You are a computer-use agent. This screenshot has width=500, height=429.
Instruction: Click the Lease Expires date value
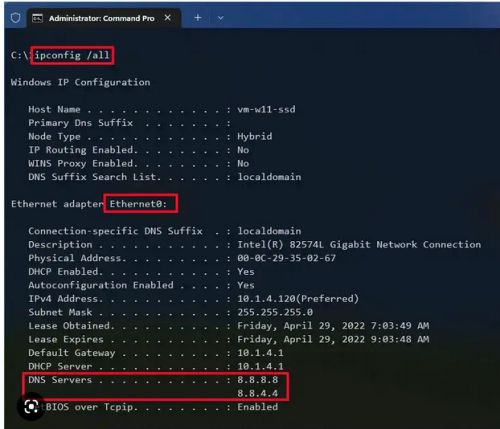(x=333, y=339)
